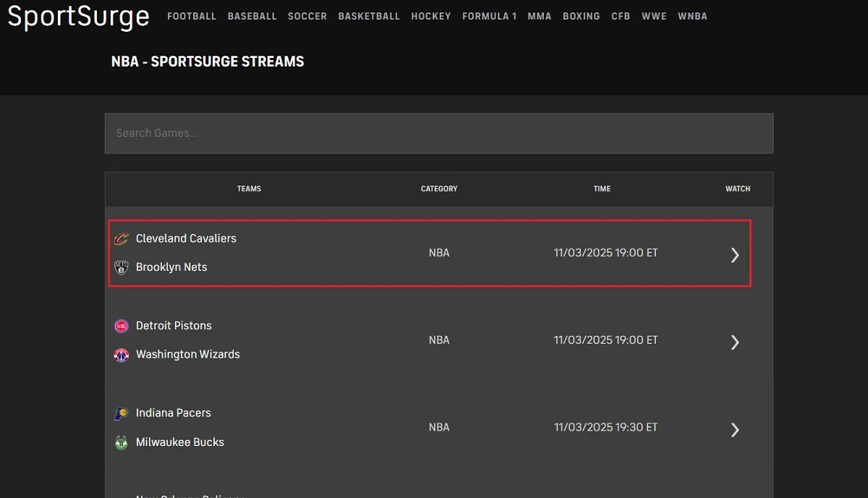Click the Milwaukee Bucks team name
Image resolution: width=868 pixels, height=498 pixels.
click(x=180, y=442)
